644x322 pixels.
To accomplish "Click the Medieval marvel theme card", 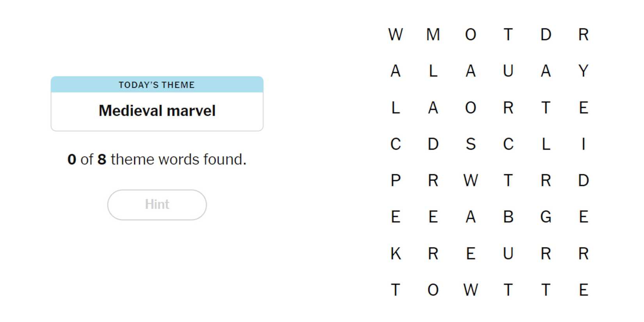I will coord(157,104).
